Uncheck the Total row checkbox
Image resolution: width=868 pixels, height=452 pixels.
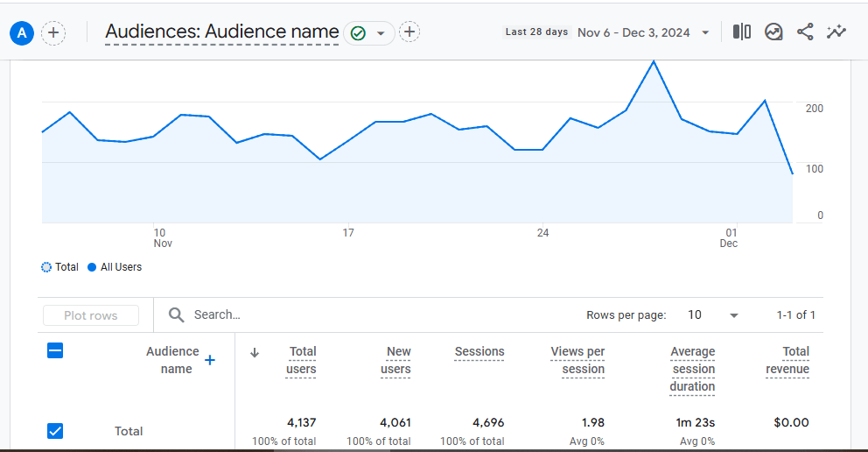[54, 431]
